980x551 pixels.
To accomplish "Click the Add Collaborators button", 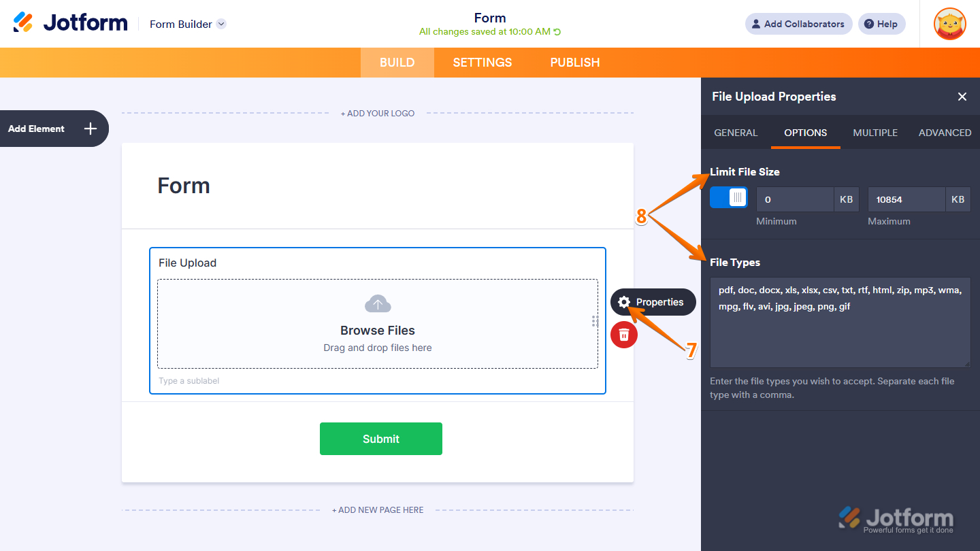I will click(x=798, y=24).
